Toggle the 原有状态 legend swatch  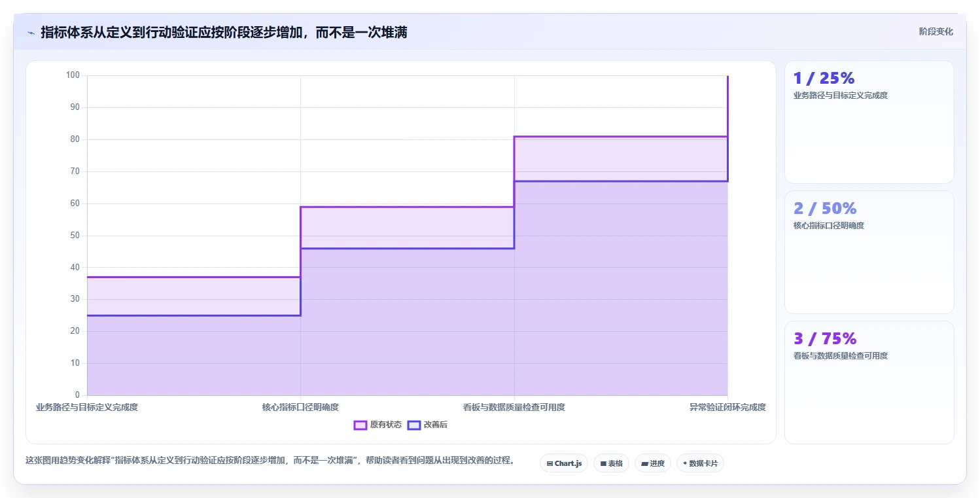(360, 425)
